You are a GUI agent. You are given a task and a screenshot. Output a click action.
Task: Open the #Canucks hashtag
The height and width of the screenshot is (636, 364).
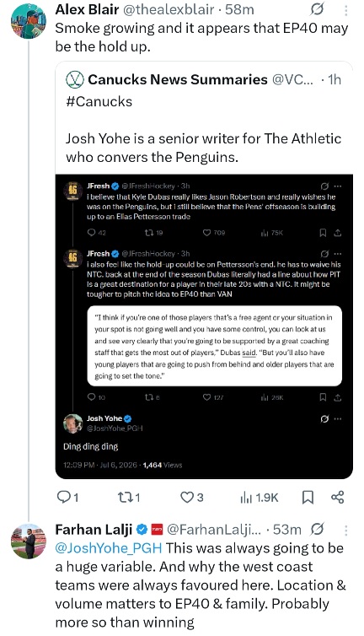99,101
